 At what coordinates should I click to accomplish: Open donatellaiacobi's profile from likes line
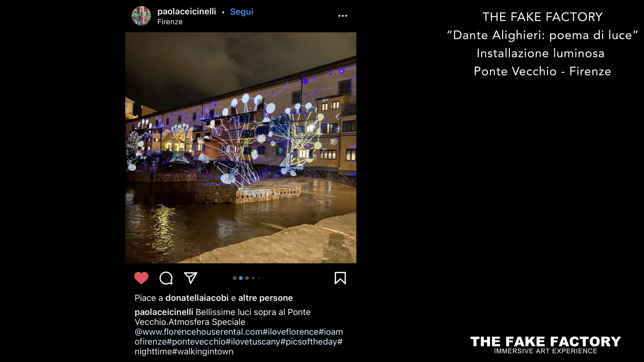tap(197, 298)
